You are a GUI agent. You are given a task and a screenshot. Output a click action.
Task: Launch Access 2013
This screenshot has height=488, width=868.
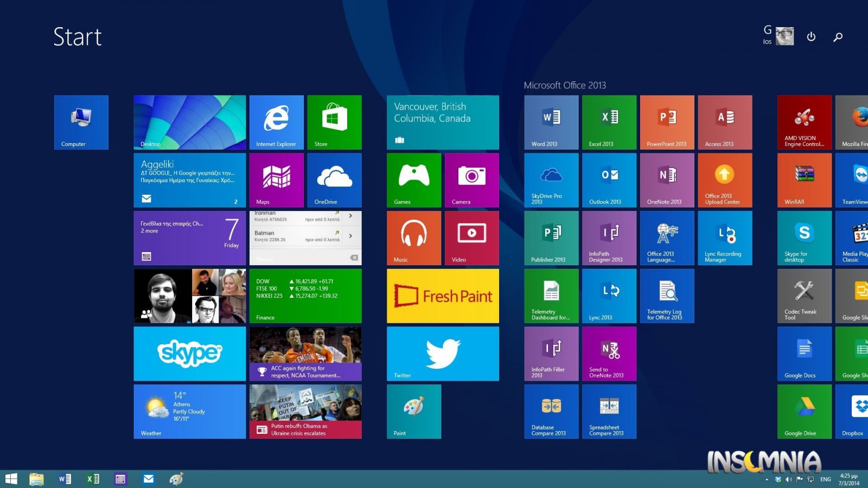point(725,123)
